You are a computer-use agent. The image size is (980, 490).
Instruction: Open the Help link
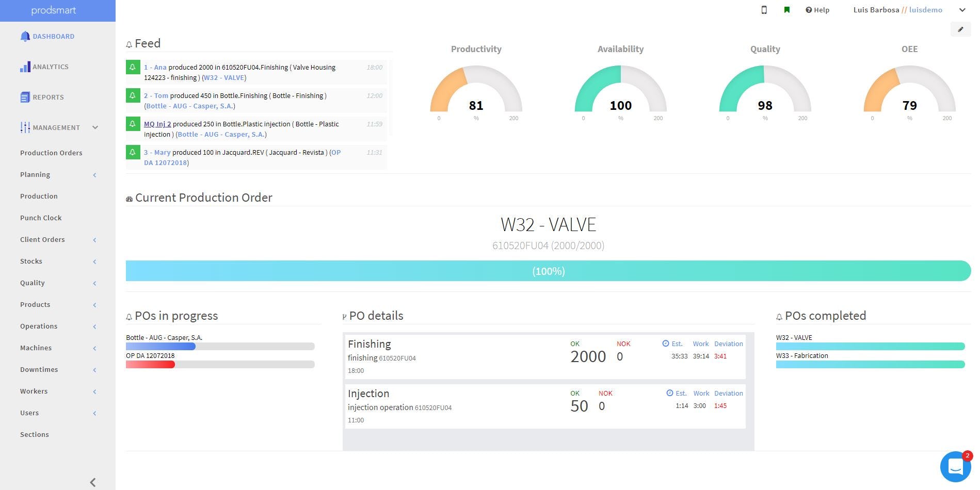click(817, 10)
